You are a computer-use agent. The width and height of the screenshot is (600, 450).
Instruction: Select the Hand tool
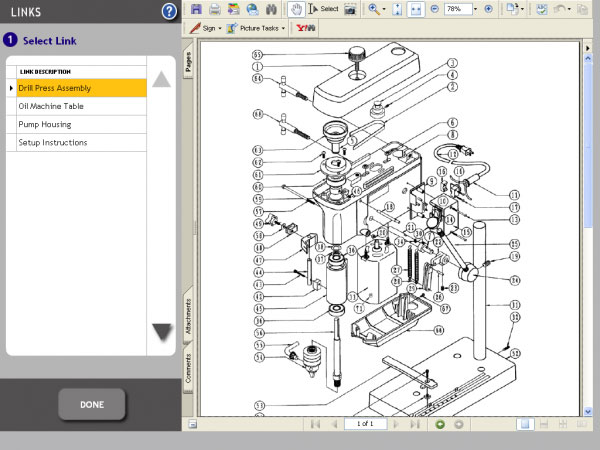click(297, 9)
